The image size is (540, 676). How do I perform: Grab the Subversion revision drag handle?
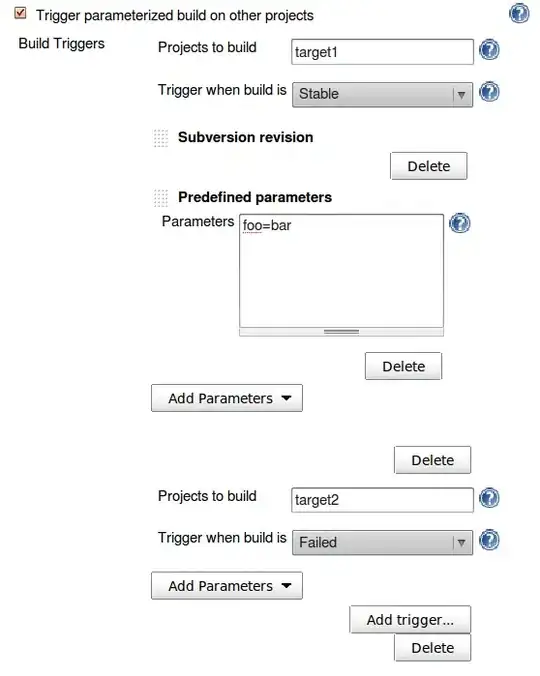coord(161,138)
